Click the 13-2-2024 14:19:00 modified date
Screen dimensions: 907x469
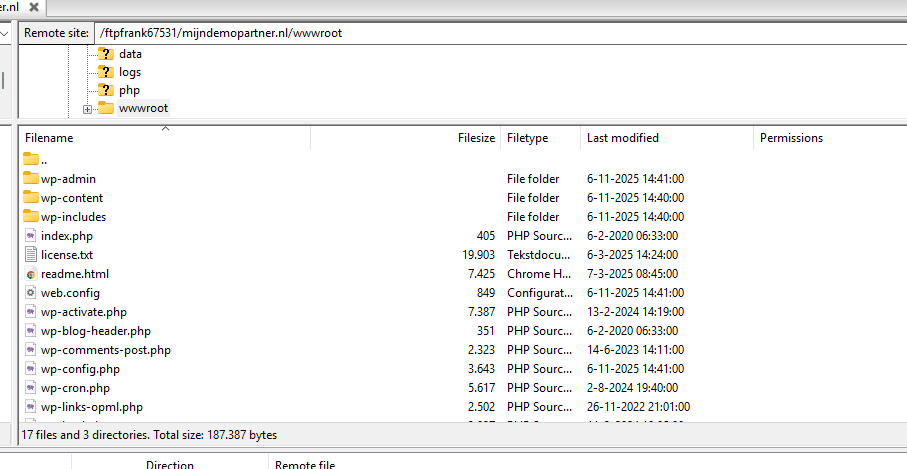click(x=635, y=312)
